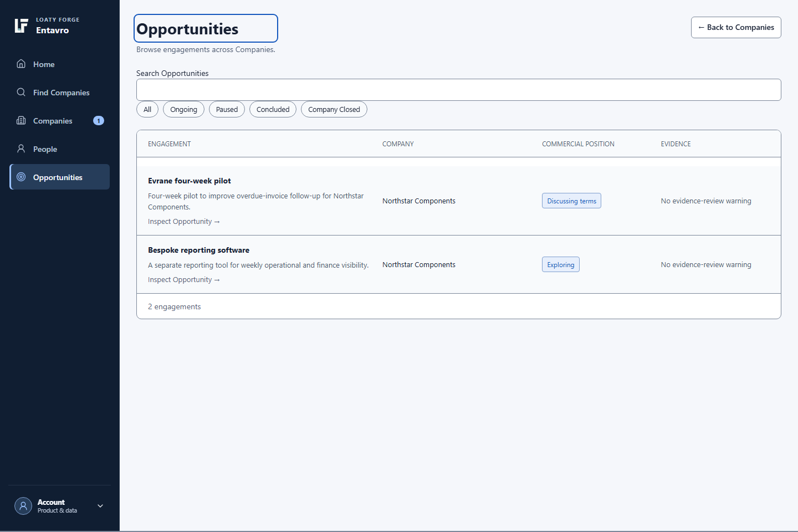798x532 pixels.
Task: Click the Discussing terms status badge
Action: coord(571,201)
